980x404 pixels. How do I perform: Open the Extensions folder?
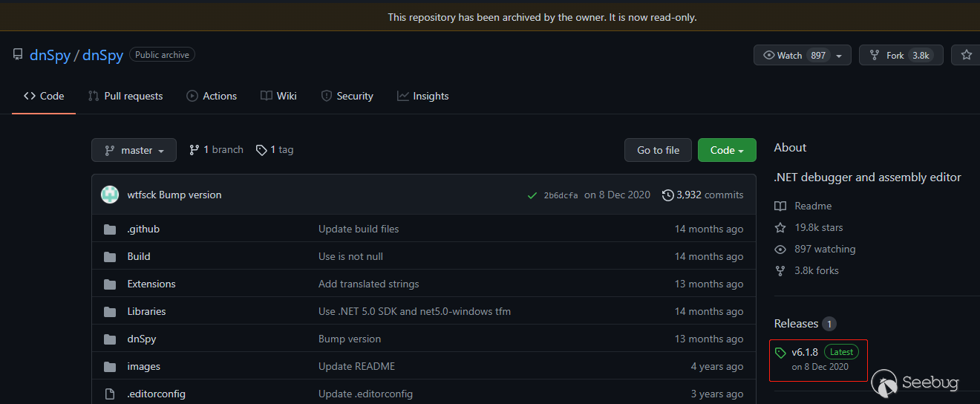point(151,284)
